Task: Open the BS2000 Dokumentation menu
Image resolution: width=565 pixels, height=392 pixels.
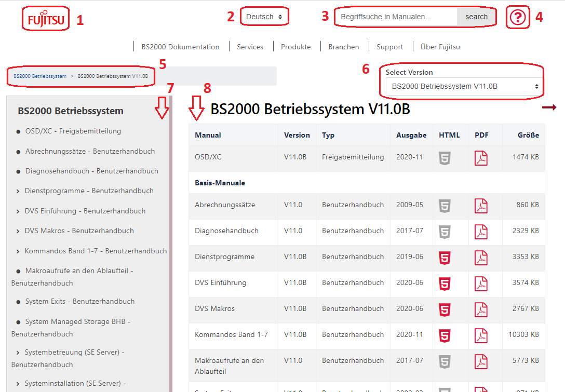Action: click(180, 47)
